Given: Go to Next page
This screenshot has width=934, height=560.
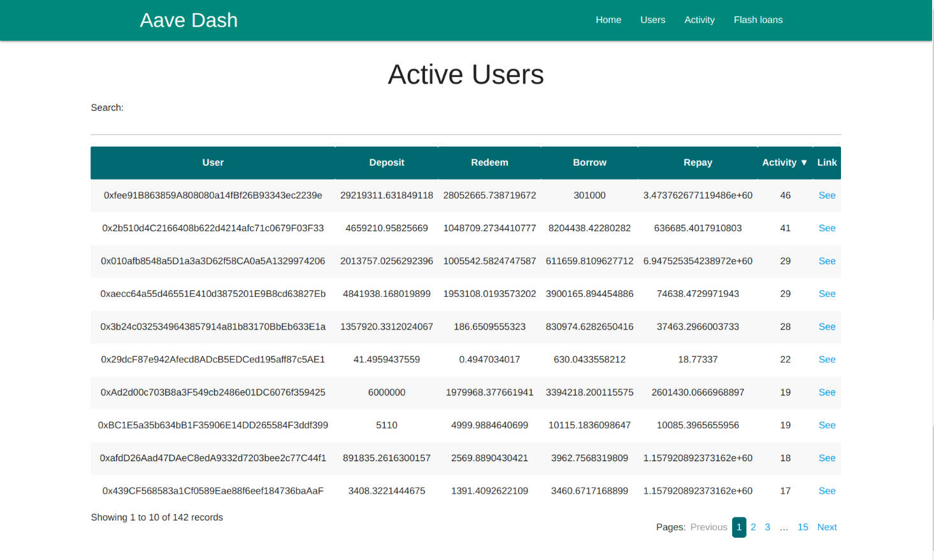Looking at the screenshot, I should [x=827, y=527].
